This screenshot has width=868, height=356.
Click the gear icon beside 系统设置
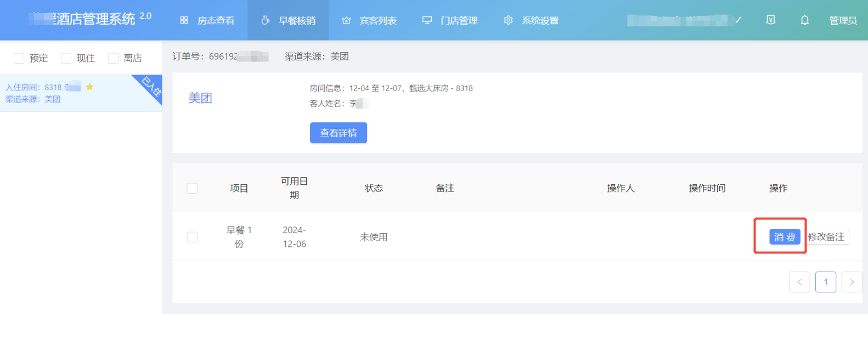point(509,20)
